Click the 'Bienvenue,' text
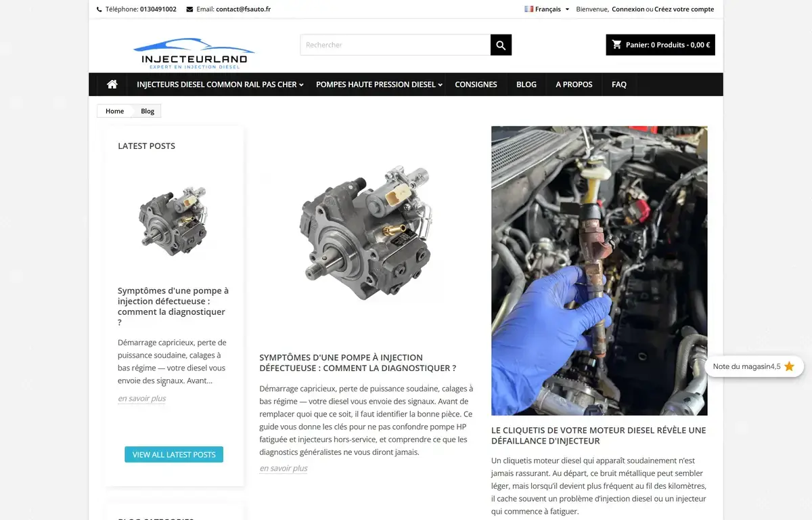The height and width of the screenshot is (520, 812). pos(592,9)
